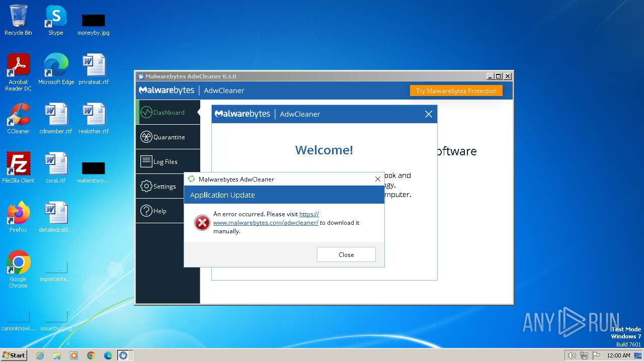
Task: Close the AdwCleaner 8.4.0 main window
Action: (508, 76)
